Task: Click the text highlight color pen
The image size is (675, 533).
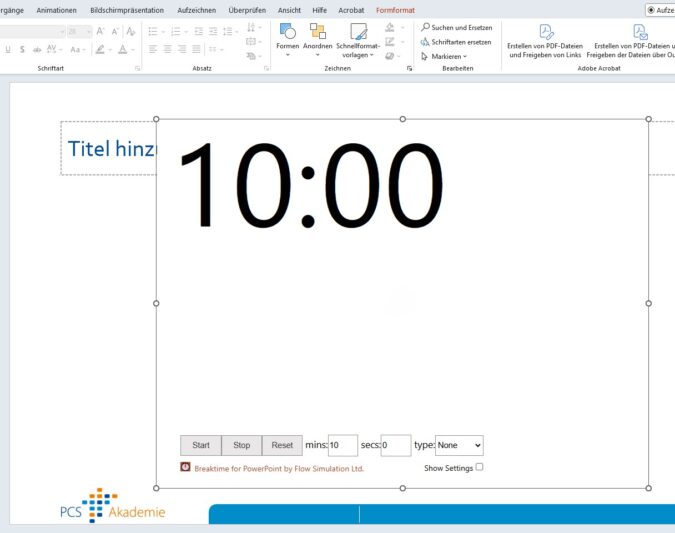Action: pyautogui.click(x=100, y=50)
